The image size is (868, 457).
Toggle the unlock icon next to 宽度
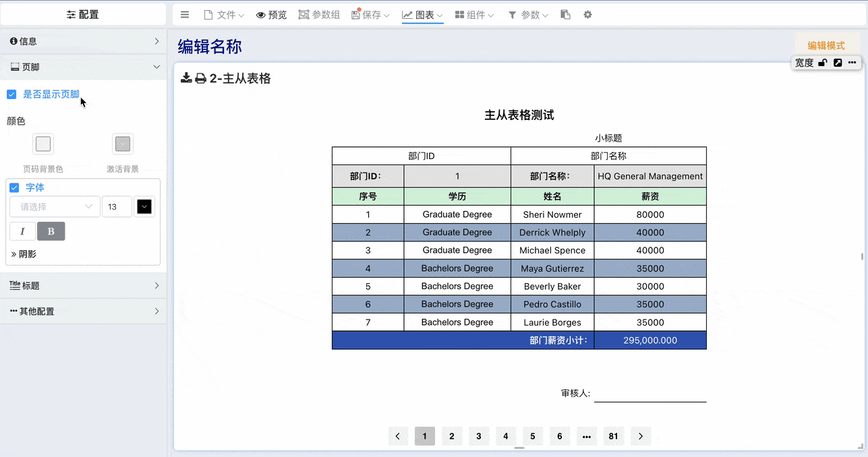822,63
